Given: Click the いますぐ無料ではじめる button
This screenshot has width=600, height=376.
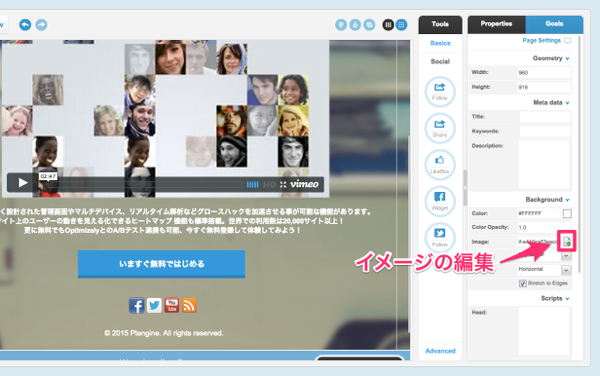Looking at the screenshot, I should coord(161,264).
